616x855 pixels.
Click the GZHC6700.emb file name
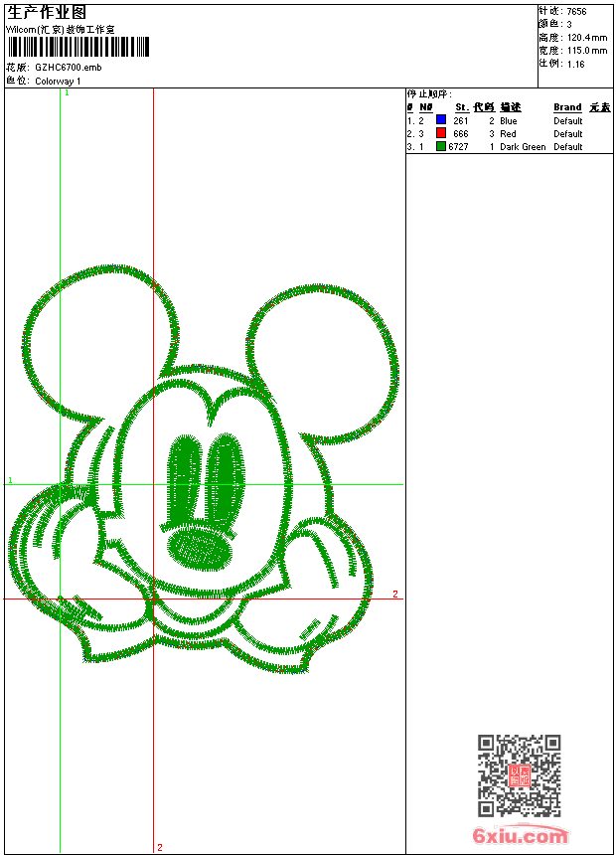(68, 67)
